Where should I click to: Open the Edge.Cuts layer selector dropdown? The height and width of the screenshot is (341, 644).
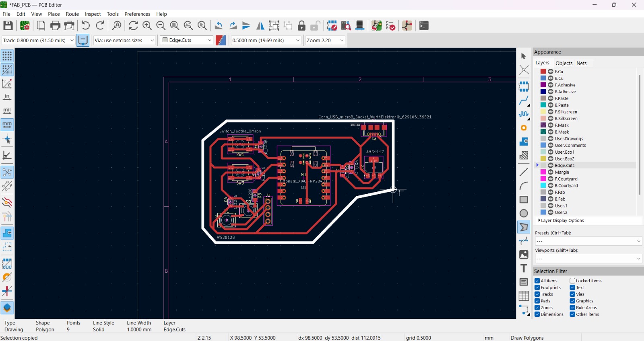[x=187, y=40]
